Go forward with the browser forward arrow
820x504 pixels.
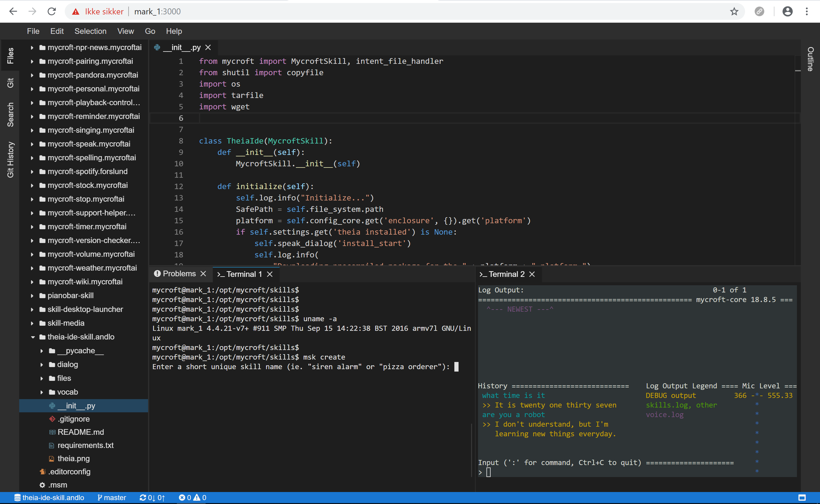[x=32, y=11]
